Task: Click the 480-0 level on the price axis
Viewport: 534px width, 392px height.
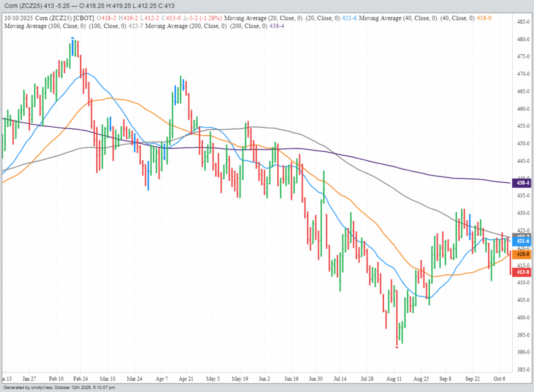Action: pyautogui.click(x=523, y=39)
